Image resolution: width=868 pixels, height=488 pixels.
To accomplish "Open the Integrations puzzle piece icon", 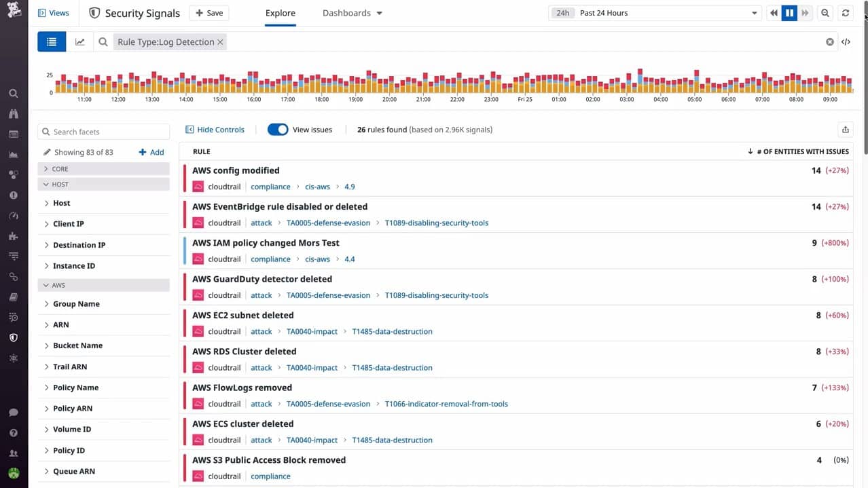I will click(x=14, y=236).
